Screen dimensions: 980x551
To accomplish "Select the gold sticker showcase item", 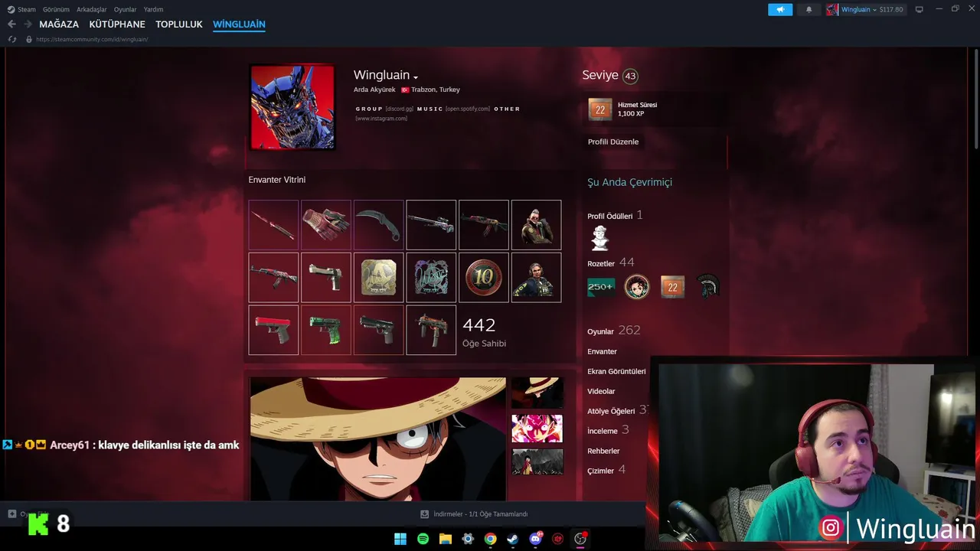I will [379, 278].
